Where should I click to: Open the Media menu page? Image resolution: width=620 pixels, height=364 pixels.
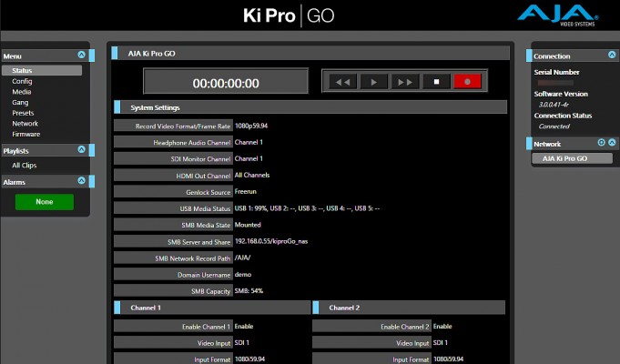22,92
